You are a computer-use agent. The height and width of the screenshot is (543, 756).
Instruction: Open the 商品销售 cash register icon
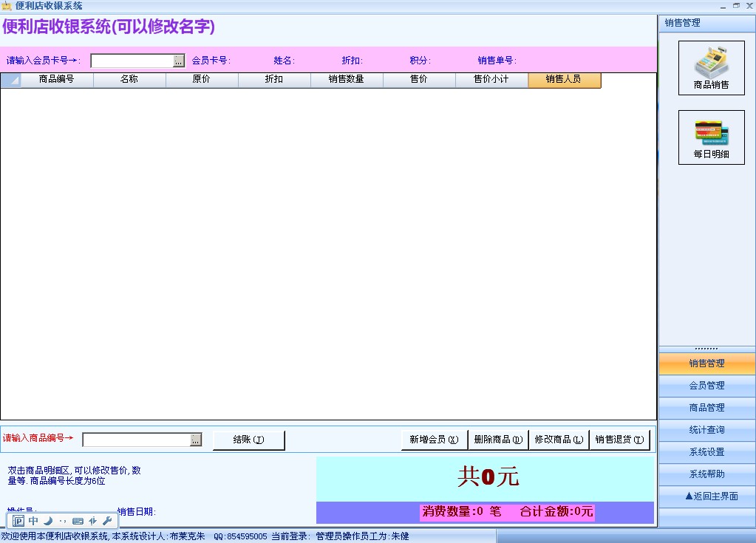[711, 68]
